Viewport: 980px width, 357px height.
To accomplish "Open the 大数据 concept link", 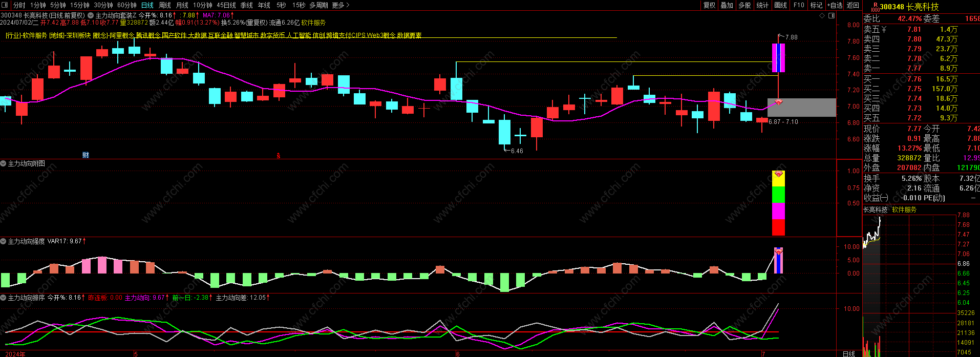I will coord(198,35).
